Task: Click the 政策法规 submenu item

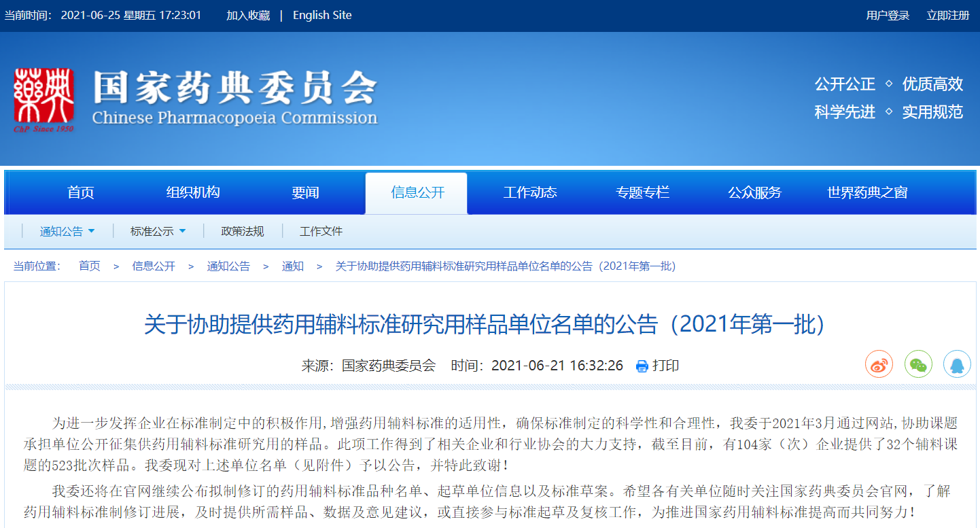Action: click(243, 232)
